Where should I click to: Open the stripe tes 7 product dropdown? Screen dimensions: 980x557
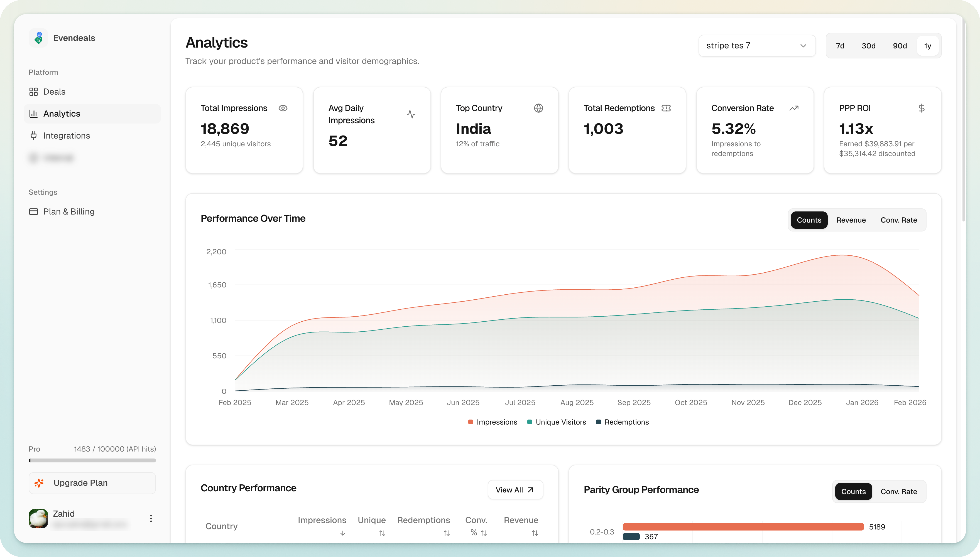point(757,46)
